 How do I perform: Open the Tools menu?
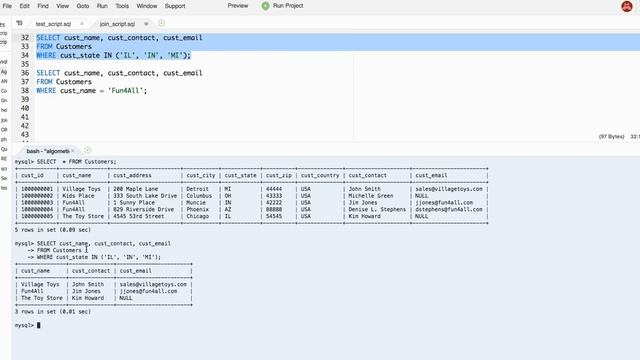click(122, 6)
